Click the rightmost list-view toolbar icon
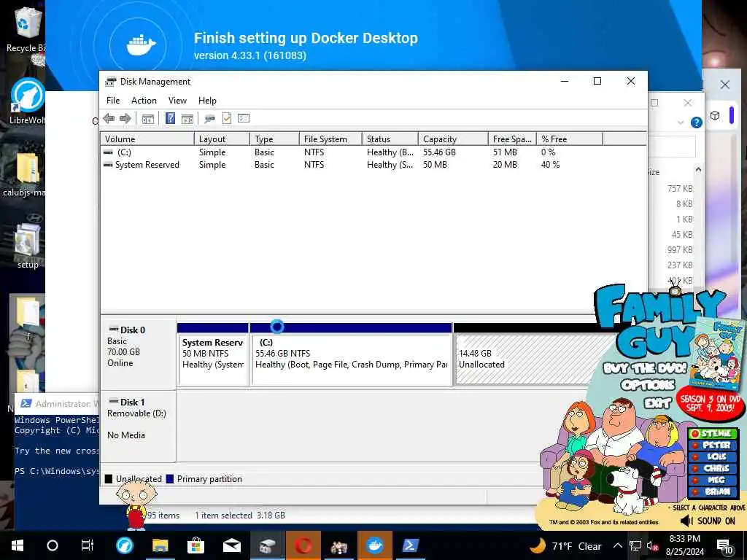This screenshot has width=747, height=560. pyautogui.click(x=244, y=118)
